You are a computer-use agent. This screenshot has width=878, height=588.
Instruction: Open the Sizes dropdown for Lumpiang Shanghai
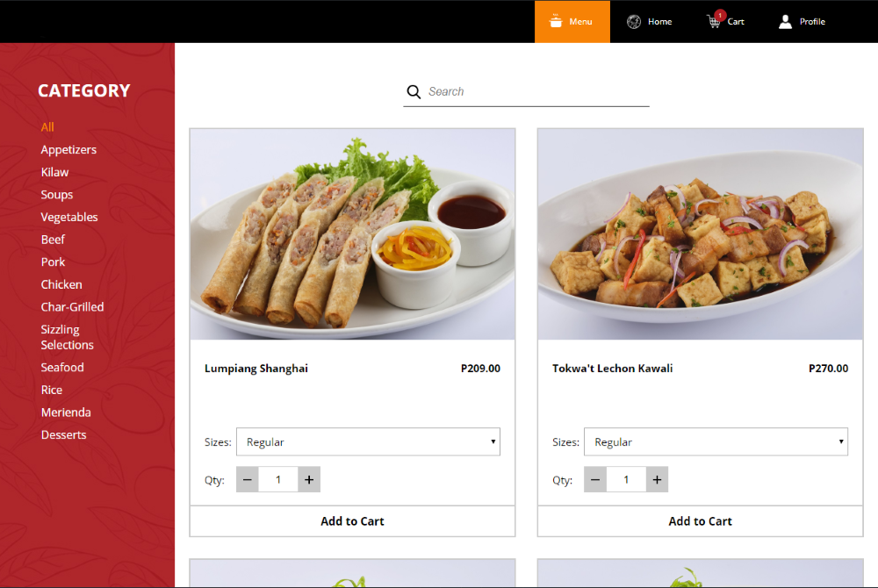368,442
